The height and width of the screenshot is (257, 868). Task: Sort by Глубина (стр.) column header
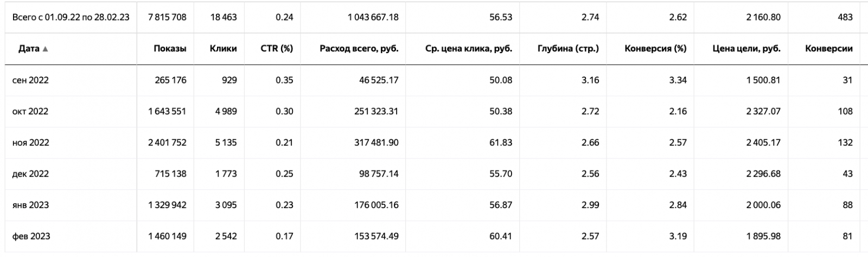coord(568,49)
